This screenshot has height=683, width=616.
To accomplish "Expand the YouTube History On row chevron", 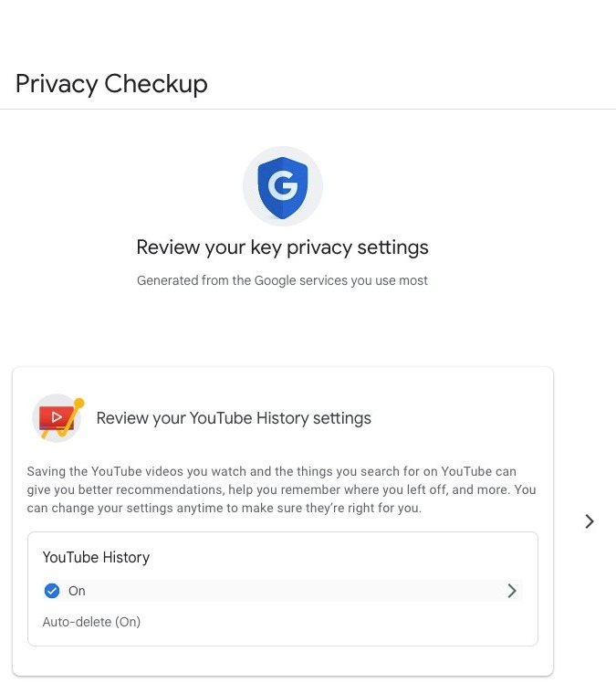I will tap(512, 591).
